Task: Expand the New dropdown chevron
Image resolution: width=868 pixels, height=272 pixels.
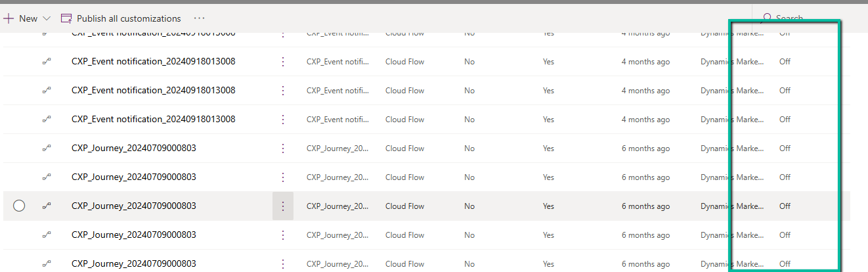Action: coord(46,18)
